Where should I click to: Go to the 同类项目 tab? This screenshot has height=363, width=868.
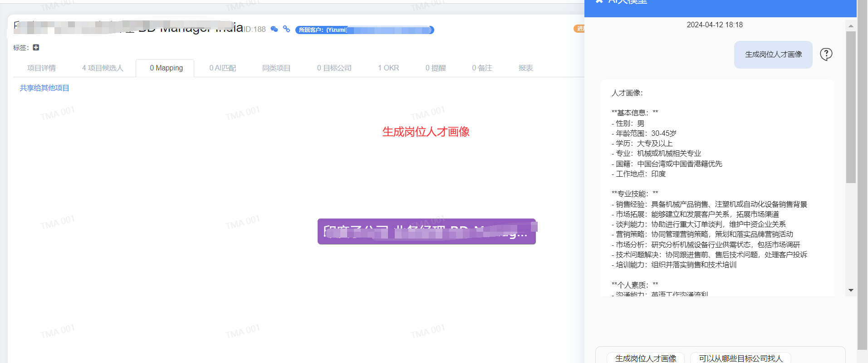click(276, 68)
